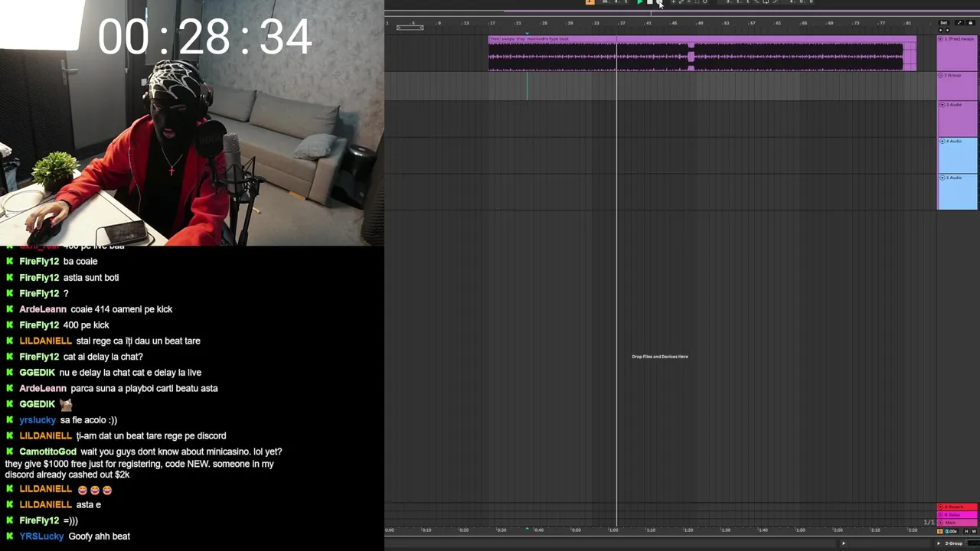Click the arrangement loop brace at top
980x551 pixels.
point(410,28)
